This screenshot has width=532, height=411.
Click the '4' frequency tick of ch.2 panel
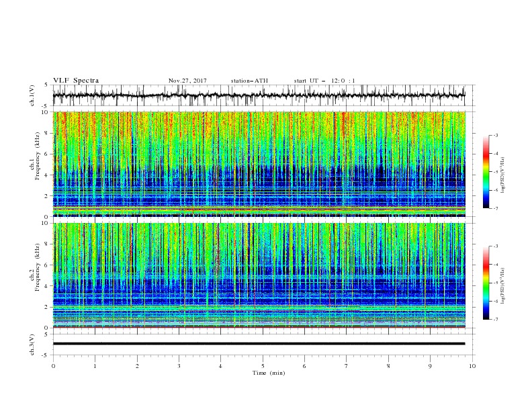[47, 286]
